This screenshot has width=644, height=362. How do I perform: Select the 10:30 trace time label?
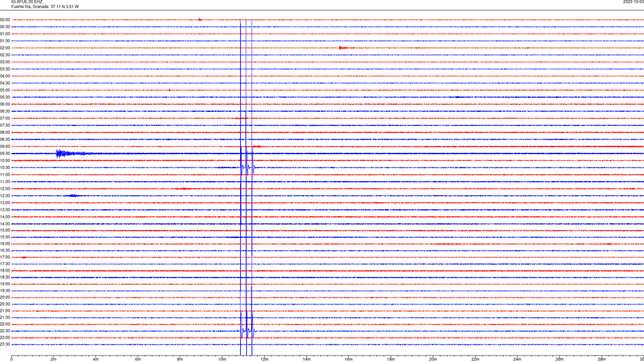[x=5, y=168]
